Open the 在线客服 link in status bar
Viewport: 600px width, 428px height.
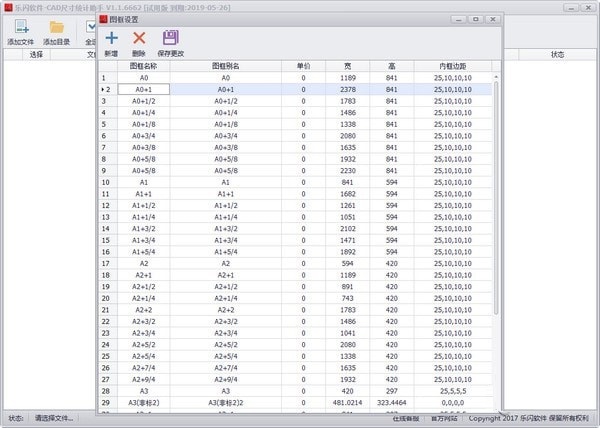(405, 418)
